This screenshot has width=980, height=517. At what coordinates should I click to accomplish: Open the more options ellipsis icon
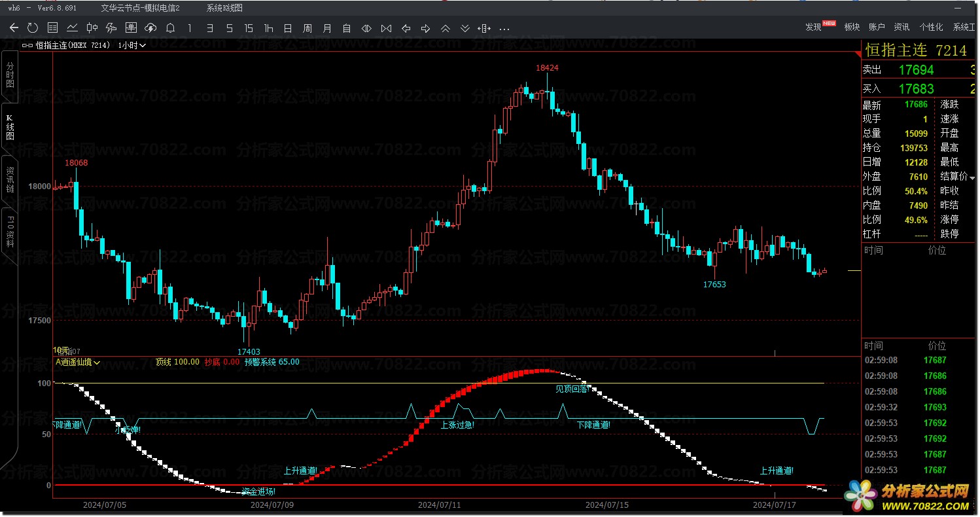point(504,29)
